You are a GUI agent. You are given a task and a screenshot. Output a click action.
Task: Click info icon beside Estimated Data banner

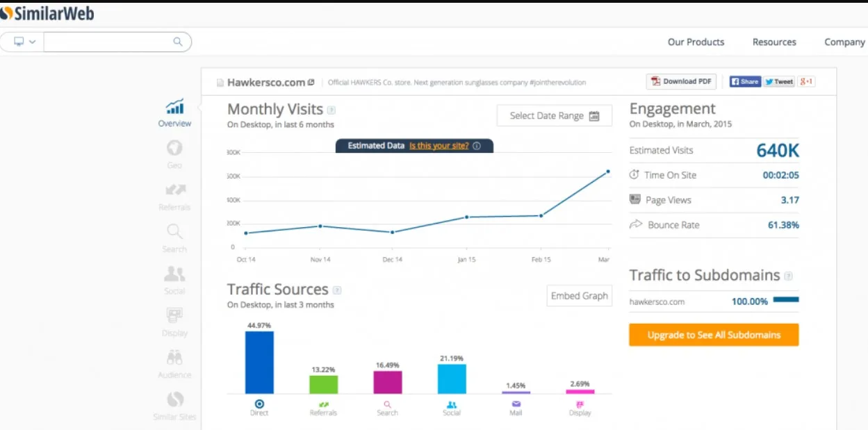[477, 146]
